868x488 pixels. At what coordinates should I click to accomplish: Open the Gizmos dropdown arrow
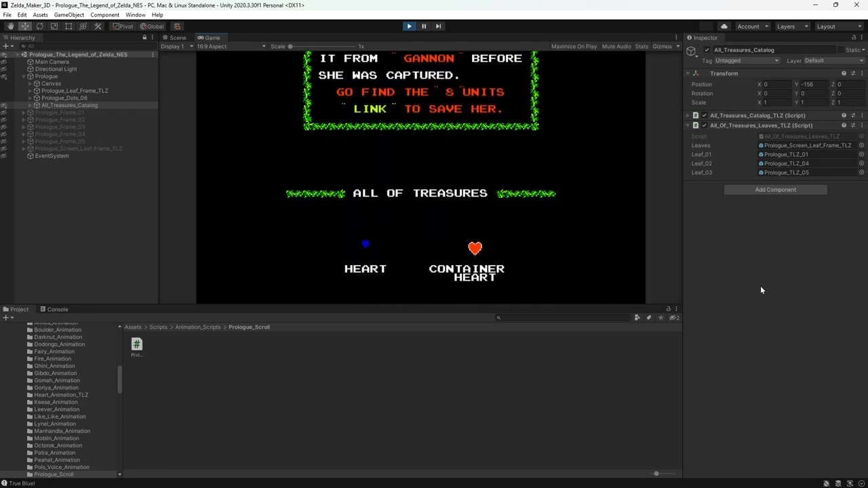(x=677, y=47)
